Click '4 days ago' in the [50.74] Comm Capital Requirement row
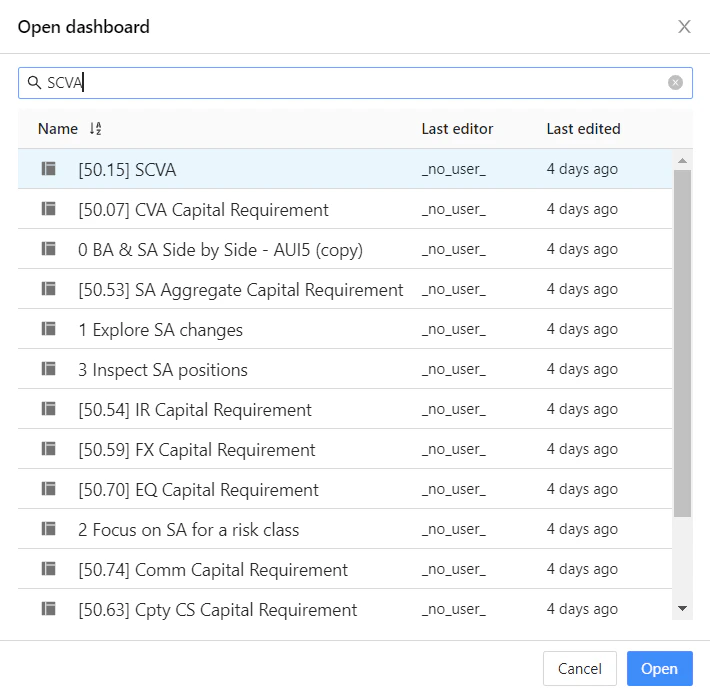This screenshot has height=691, width=710. click(x=582, y=569)
